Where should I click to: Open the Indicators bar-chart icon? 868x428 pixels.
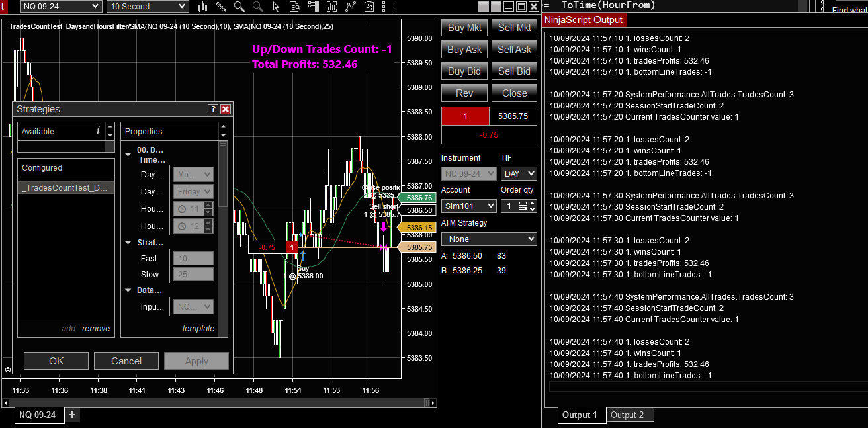click(x=331, y=7)
